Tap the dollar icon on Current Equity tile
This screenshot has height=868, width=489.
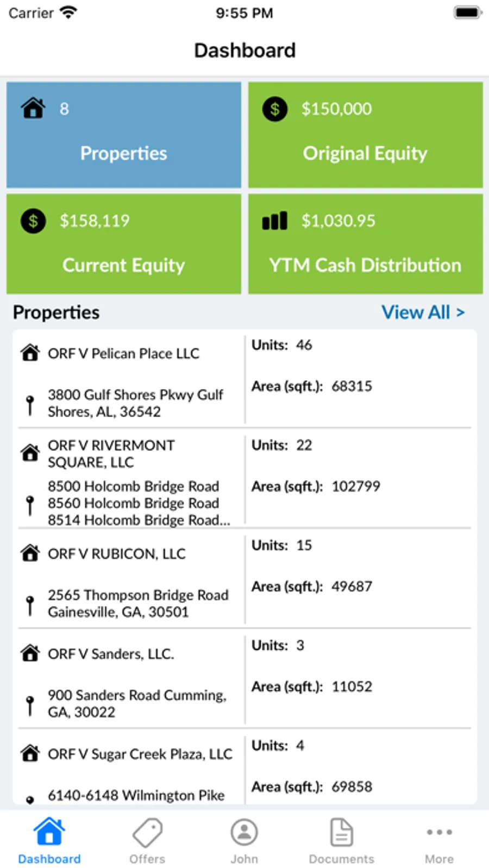(33, 221)
